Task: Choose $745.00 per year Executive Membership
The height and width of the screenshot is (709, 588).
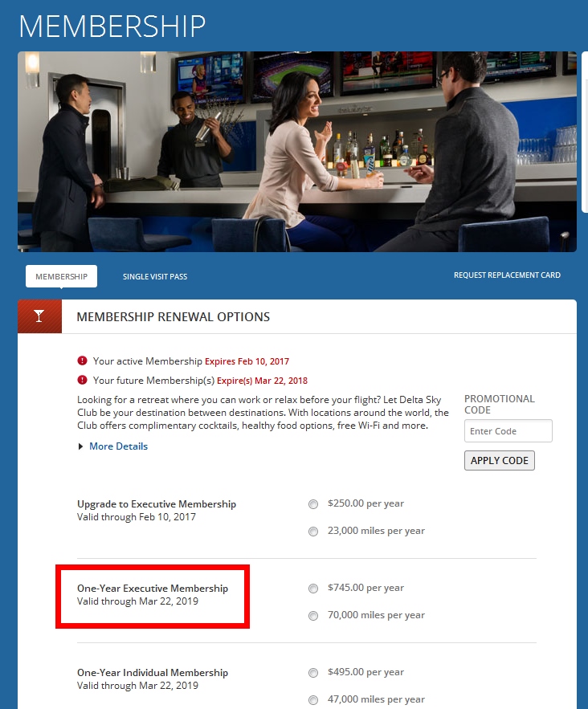Action: tap(313, 589)
